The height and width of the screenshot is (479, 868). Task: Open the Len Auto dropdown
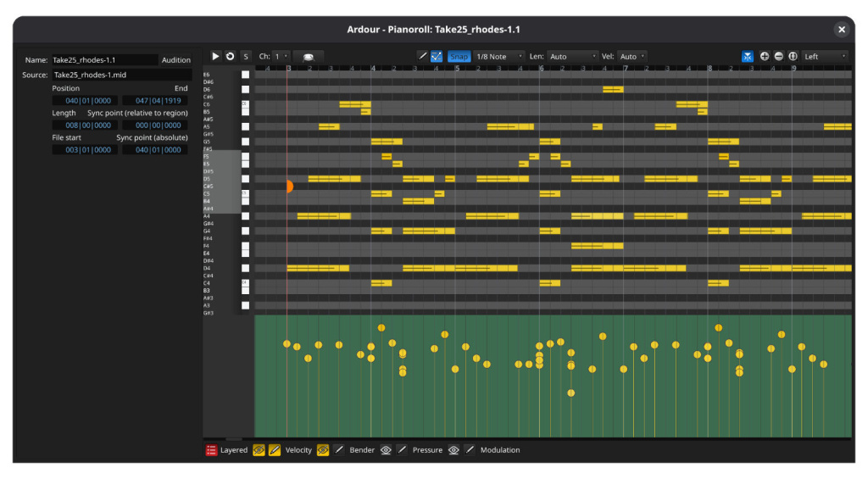573,57
